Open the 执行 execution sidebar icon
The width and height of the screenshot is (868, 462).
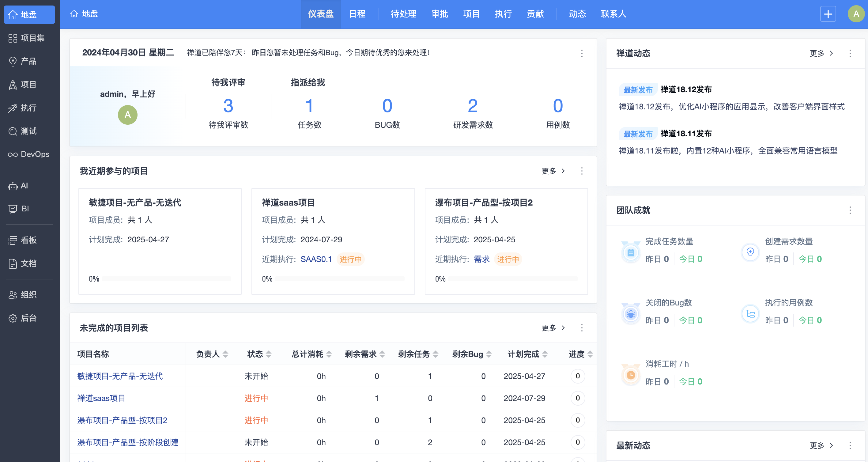(13, 108)
